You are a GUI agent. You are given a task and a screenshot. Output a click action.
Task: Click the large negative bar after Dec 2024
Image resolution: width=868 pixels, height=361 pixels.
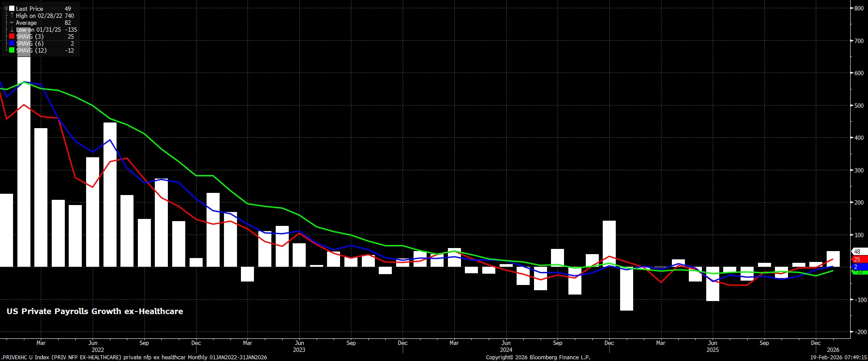point(626,288)
